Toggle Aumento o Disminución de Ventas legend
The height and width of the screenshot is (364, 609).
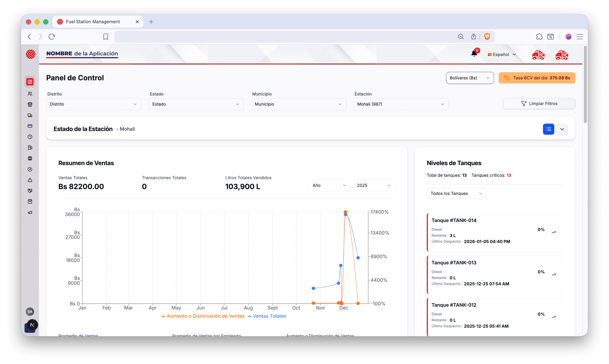[x=203, y=316]
